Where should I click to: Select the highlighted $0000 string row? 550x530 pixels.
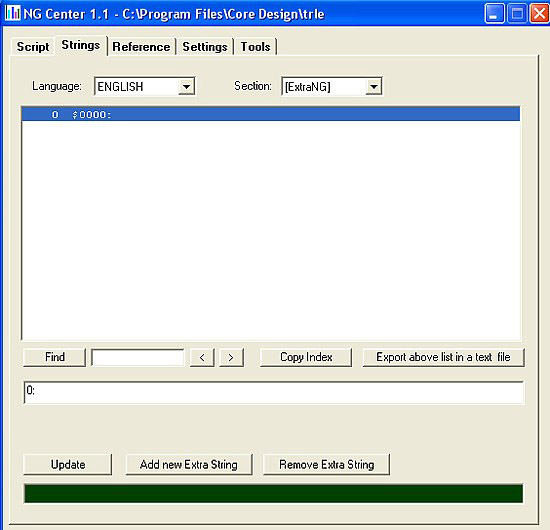[x=270, y=114]
